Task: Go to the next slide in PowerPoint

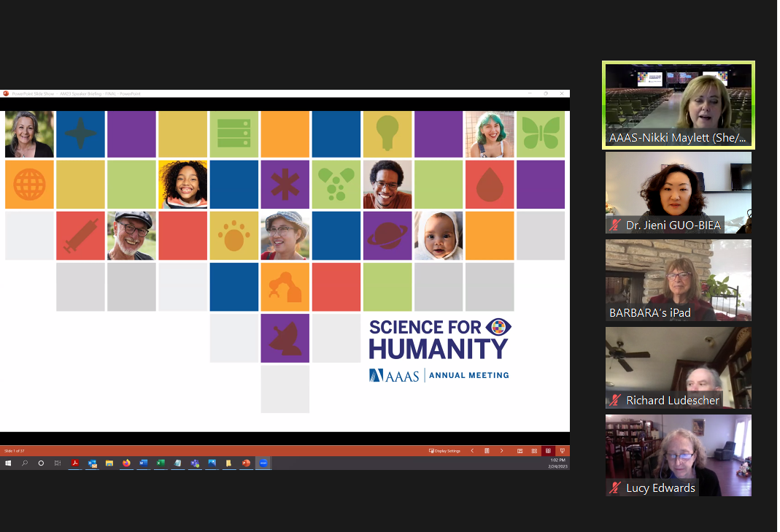Action: click(x=501, y=451)
